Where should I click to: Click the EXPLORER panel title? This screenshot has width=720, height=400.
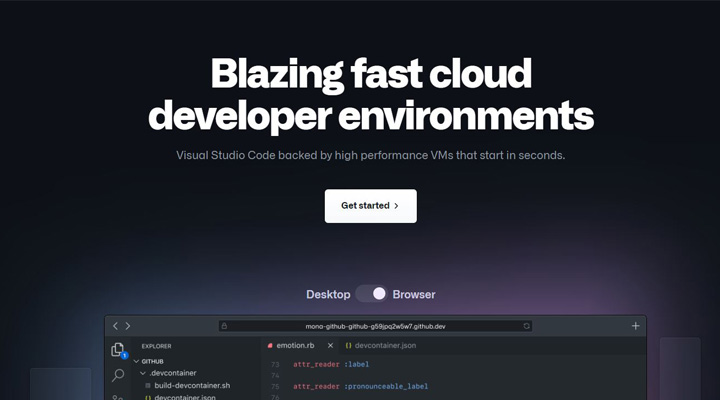pos(157,346)
